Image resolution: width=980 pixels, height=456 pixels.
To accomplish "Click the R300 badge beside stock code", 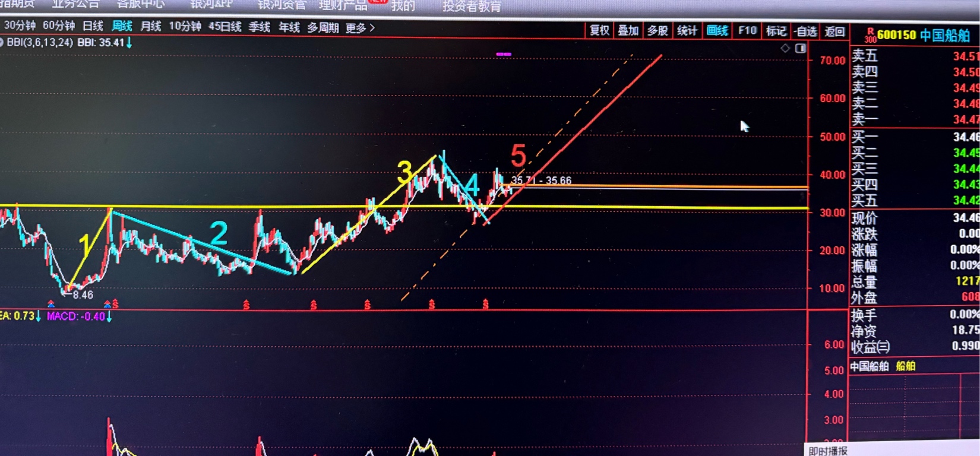I will (870, 35).
